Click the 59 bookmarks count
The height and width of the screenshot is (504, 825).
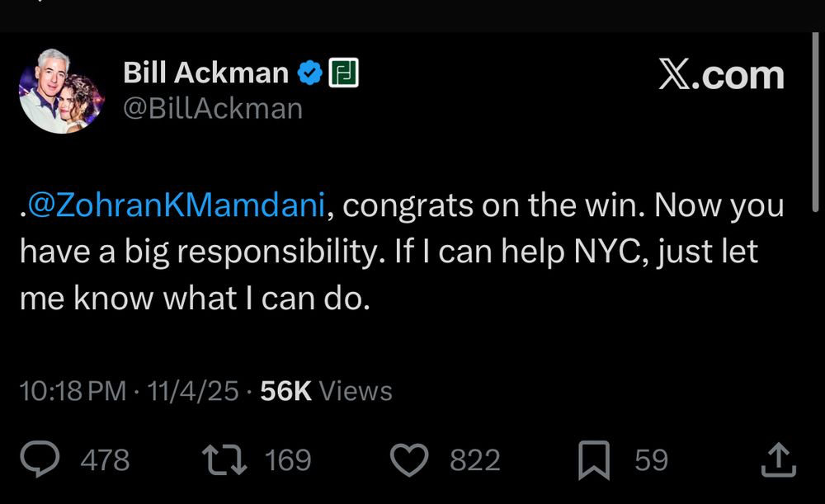[650, 460]
